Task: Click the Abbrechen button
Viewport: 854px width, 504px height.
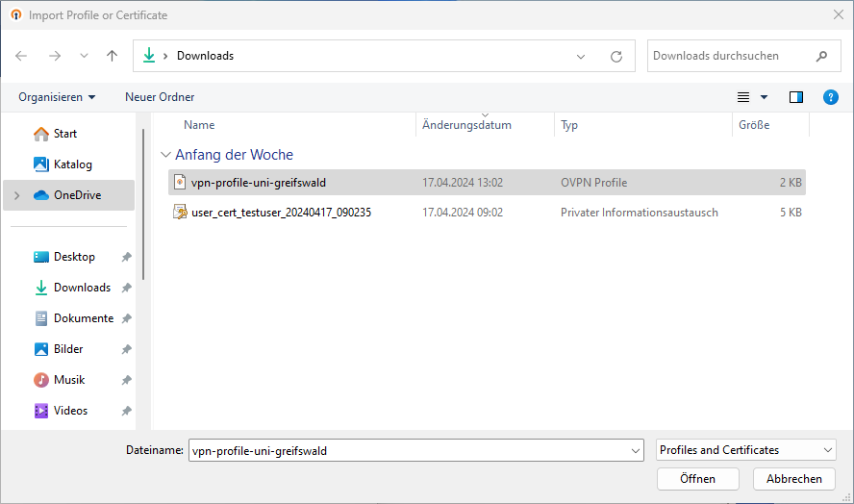Action: tap(793, 479)
